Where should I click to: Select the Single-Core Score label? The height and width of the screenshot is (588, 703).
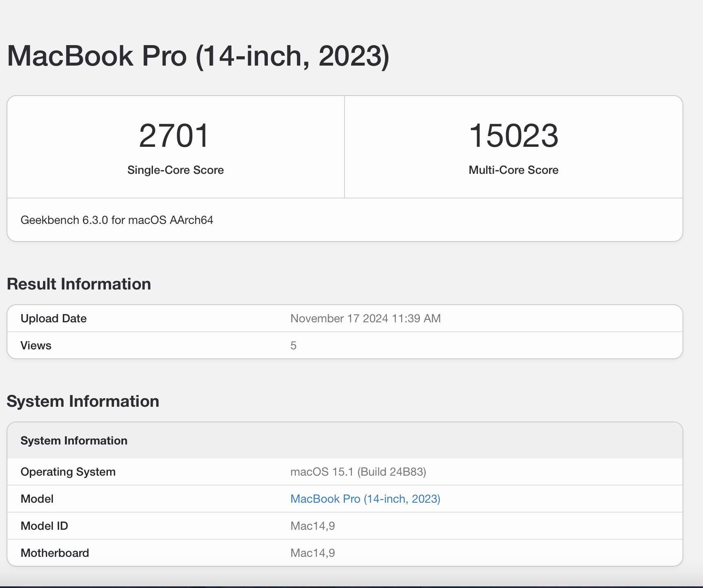coord(176,170)
